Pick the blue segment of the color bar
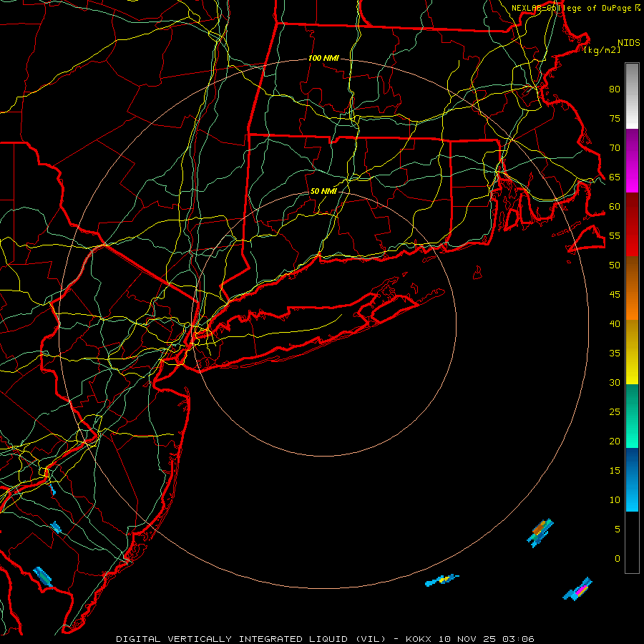Viewport: 644px width, 644px height. coord(632,479)
